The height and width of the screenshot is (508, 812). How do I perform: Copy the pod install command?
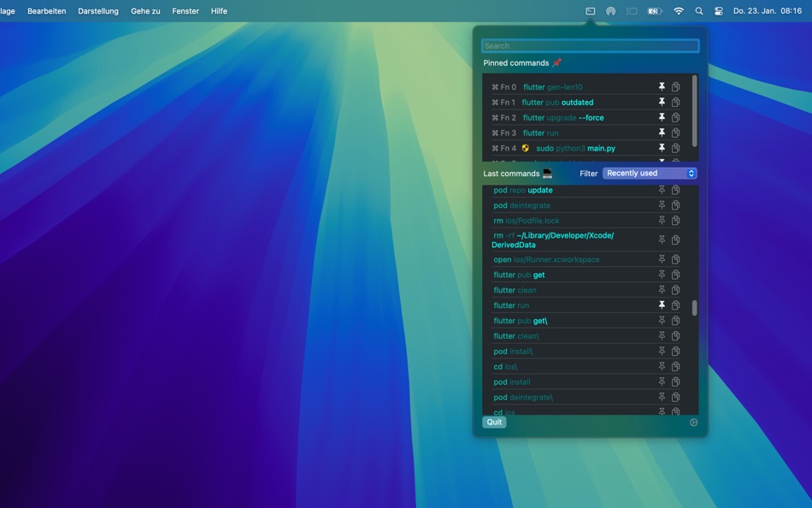[x=676, y=381]
